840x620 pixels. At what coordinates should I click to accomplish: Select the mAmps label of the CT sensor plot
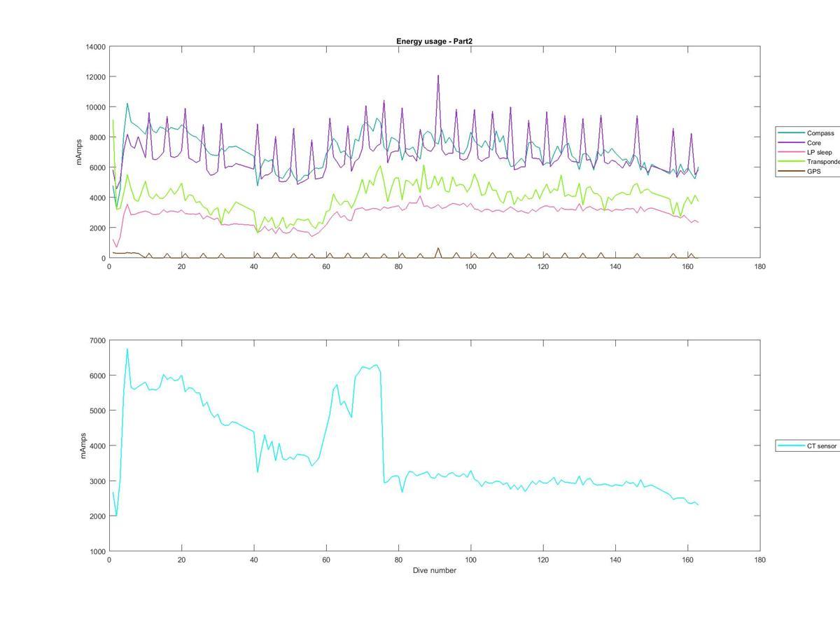(x=83, y=446)
